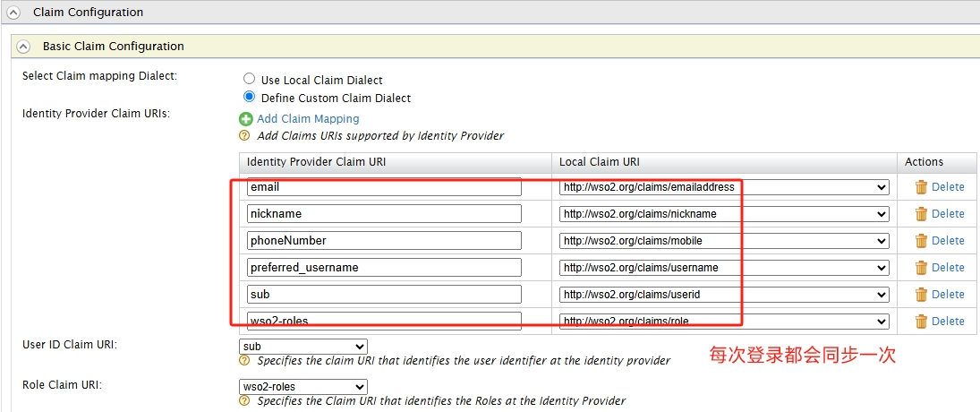The height and width of the screenshot is (412, 980).
Task: Delete the nickname claim mapping link
Action: pos(948,214)
